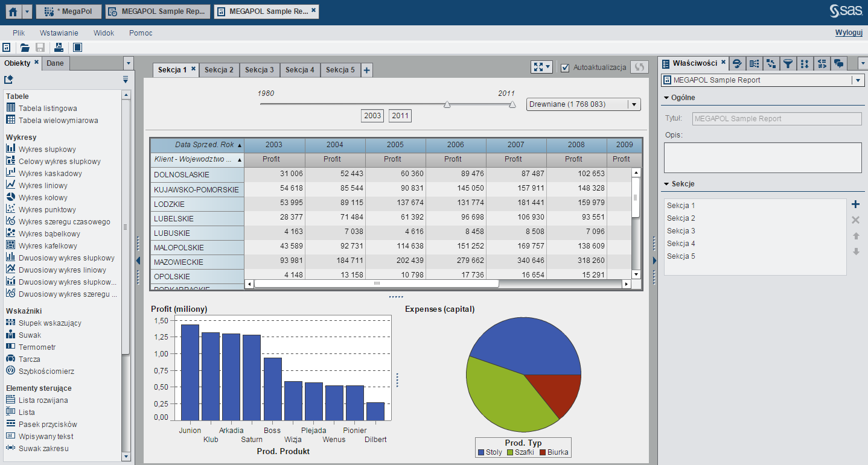Move section up arrow icon
This screenshot has height=465, width=868.
tap(855, 236)
